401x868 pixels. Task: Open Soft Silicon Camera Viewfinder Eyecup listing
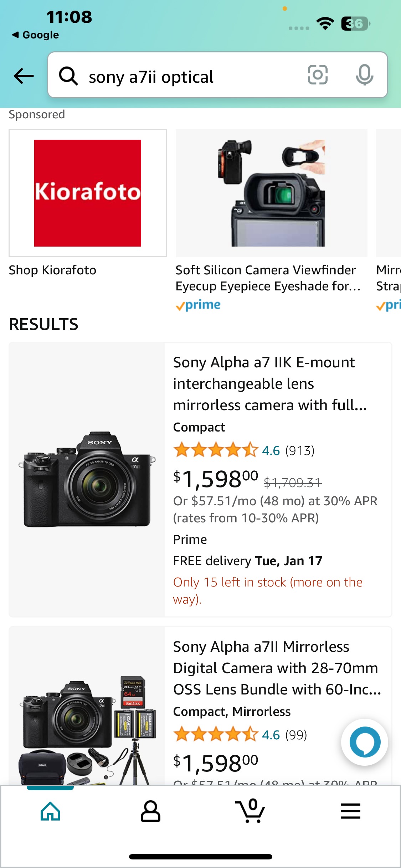point(267,278)
